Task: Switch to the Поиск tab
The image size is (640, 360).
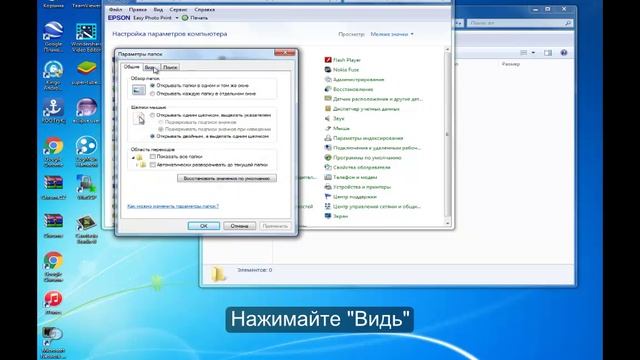Action: pyautogui.click(x=170, y=67)
